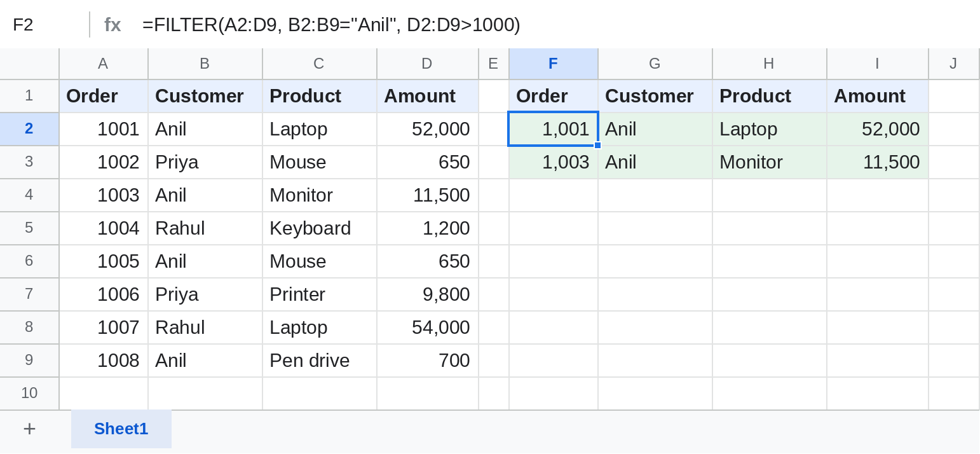Select row 5 header
The image size is (980, 454).
(29, 228)
